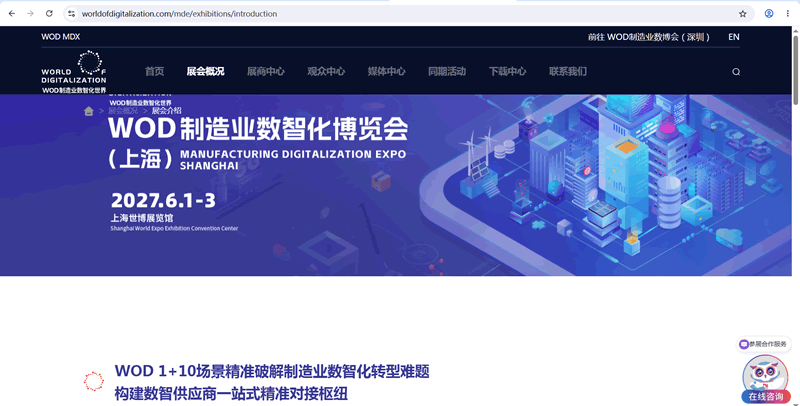800x406 pixels.
Task: Click the WOD制造业数智化博览会 banner image
Action: click(x=396, y=185)
